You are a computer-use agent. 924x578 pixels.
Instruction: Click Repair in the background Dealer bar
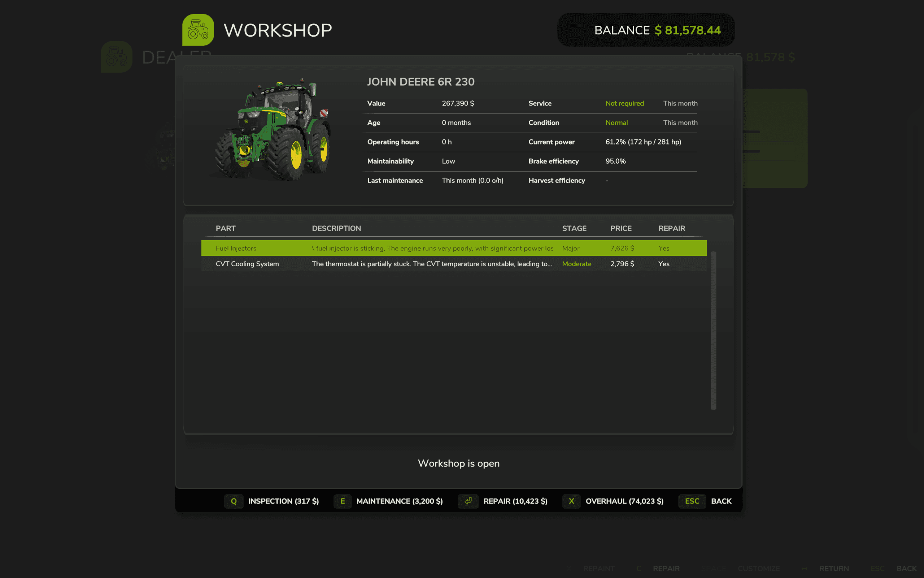[x=666, y=569]
